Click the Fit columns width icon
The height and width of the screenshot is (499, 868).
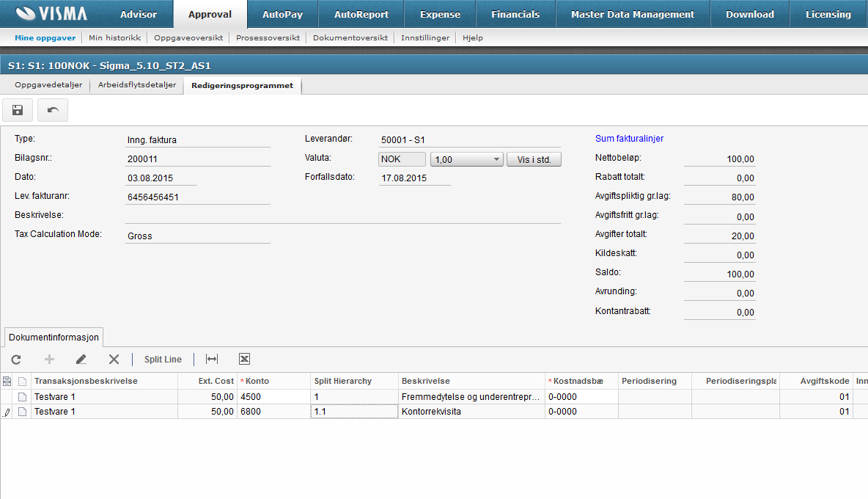pyautogui.click(x=211, y=359)
